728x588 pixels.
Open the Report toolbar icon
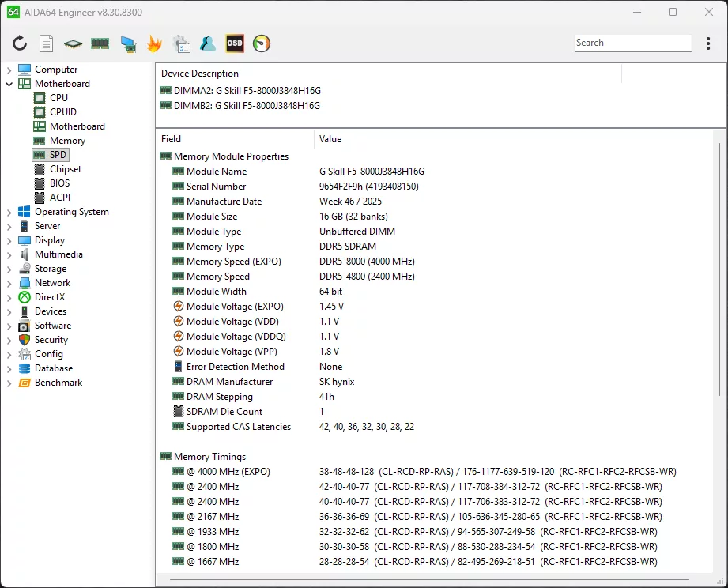click(x=46, y=43)
